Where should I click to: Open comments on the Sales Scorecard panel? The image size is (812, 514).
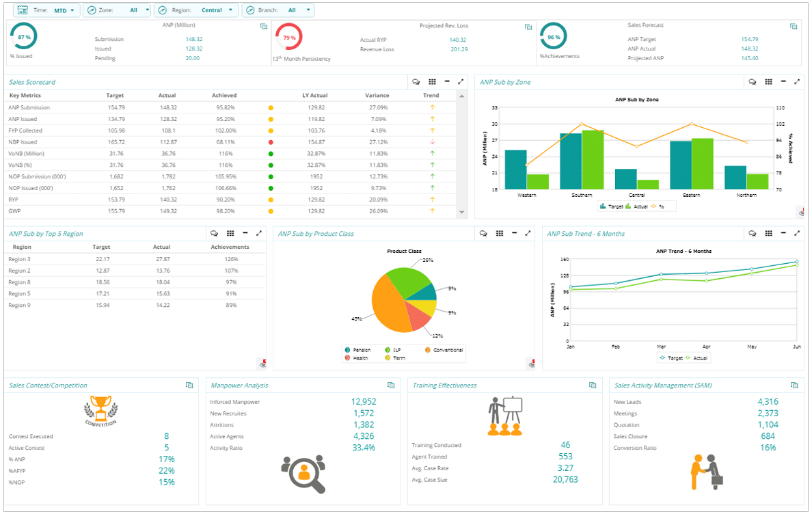[416, 82]
